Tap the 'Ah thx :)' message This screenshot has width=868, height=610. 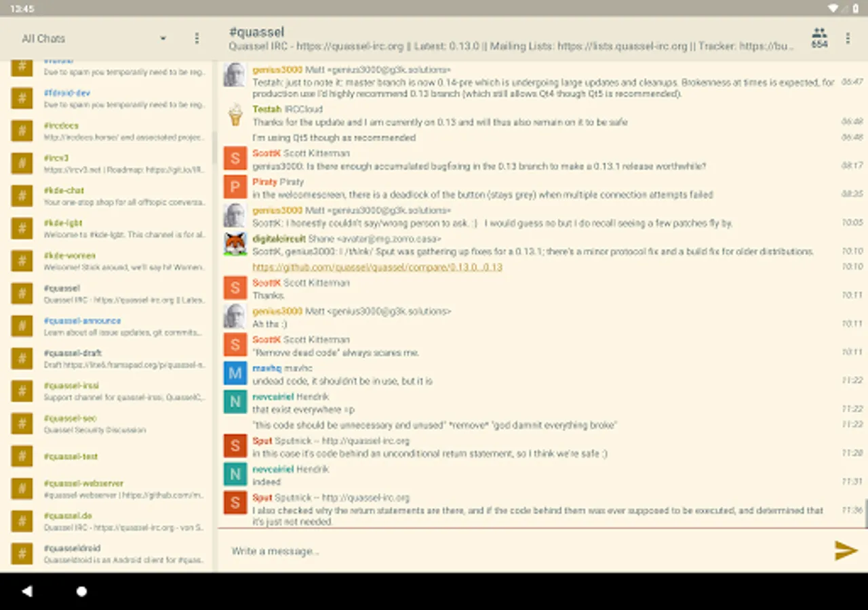point(269,324)
